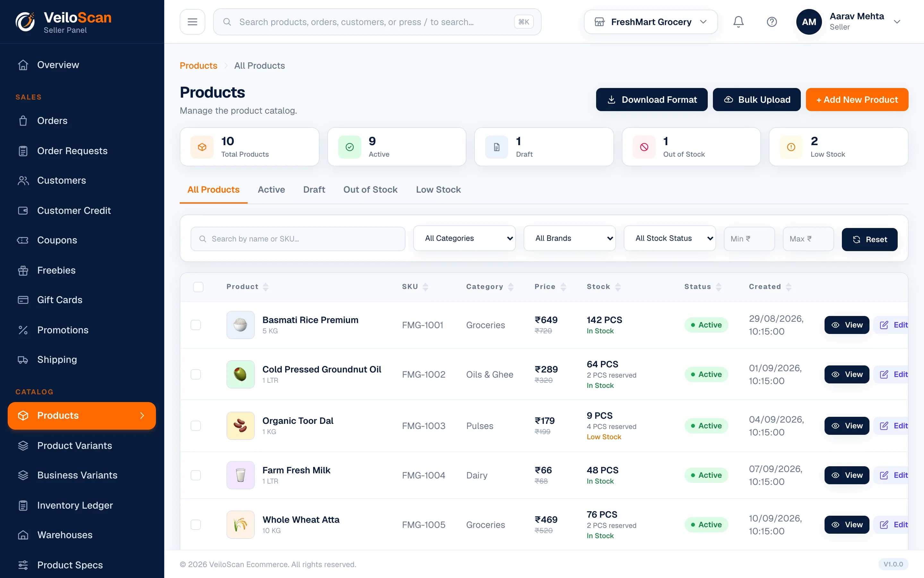Screen dimensions: 924x578
Task: Click the AM user avatar
Action: 809,22
